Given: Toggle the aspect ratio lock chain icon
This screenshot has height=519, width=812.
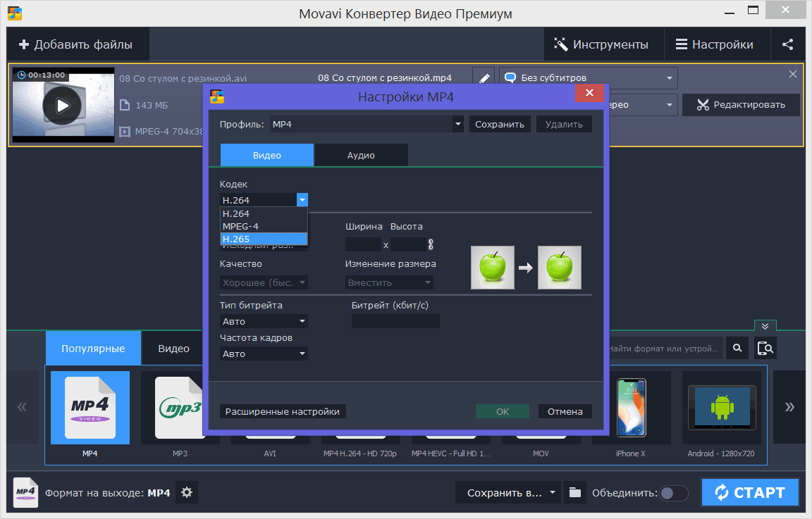Looking at the screenshot, I should 431,244.
